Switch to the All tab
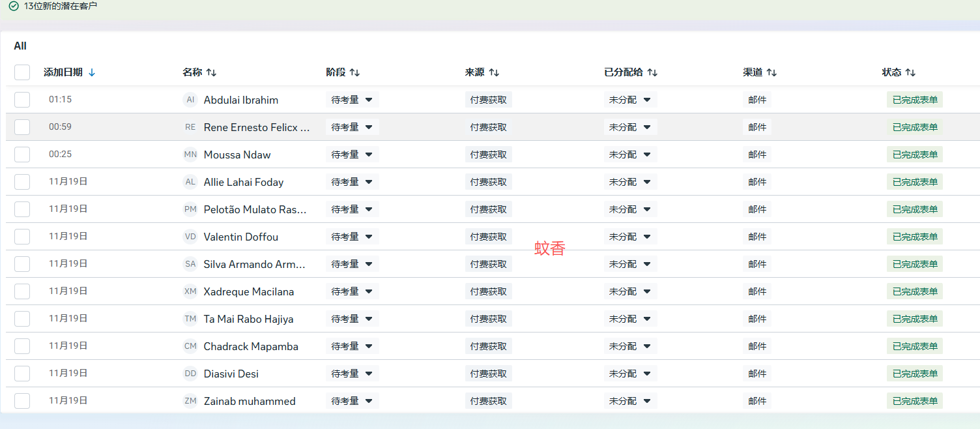The image size is (980, 429). 20,46
